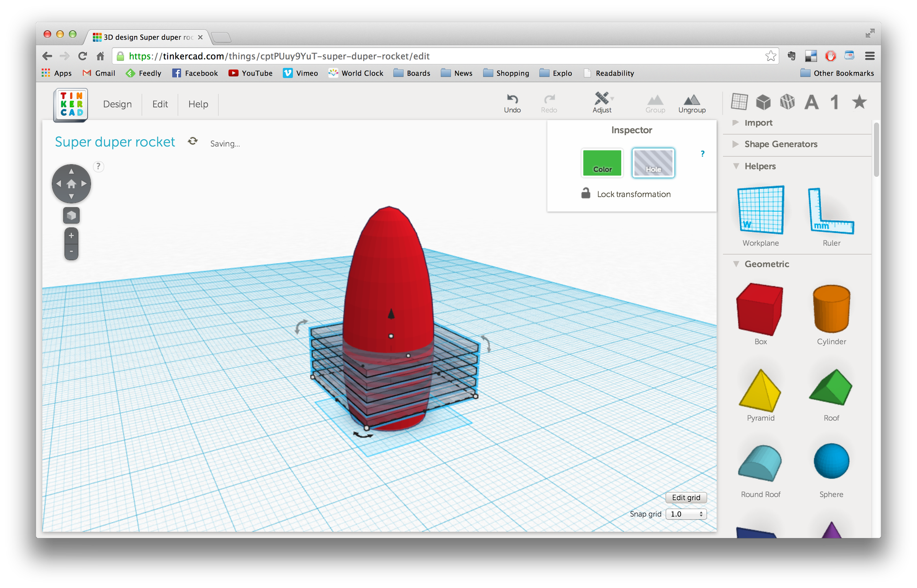Viewport: 917px width, 588px height.
Task: Click the Edit grid button
Action: tap(686, 497)
